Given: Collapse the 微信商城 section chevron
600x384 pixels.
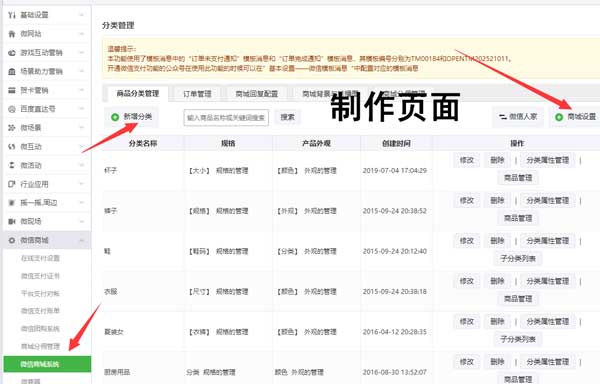Looking at the screenshot, I should (82, 240).
